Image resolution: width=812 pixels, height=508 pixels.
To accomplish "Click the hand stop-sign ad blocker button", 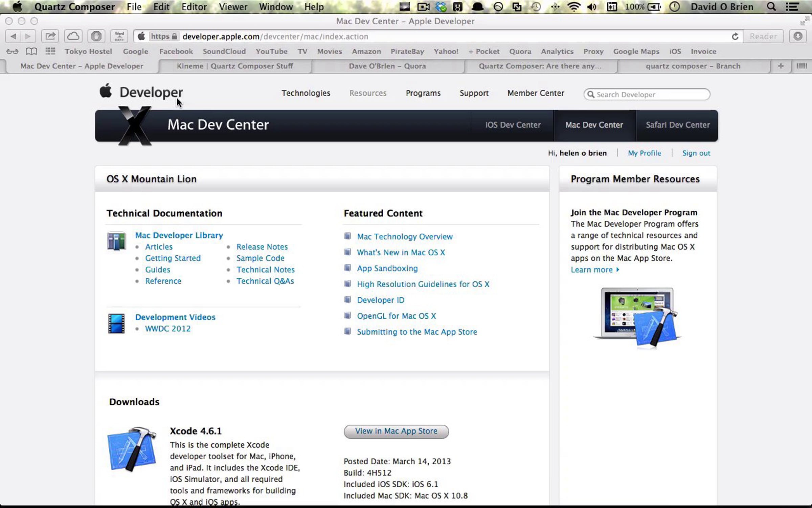I will (96, 36).
